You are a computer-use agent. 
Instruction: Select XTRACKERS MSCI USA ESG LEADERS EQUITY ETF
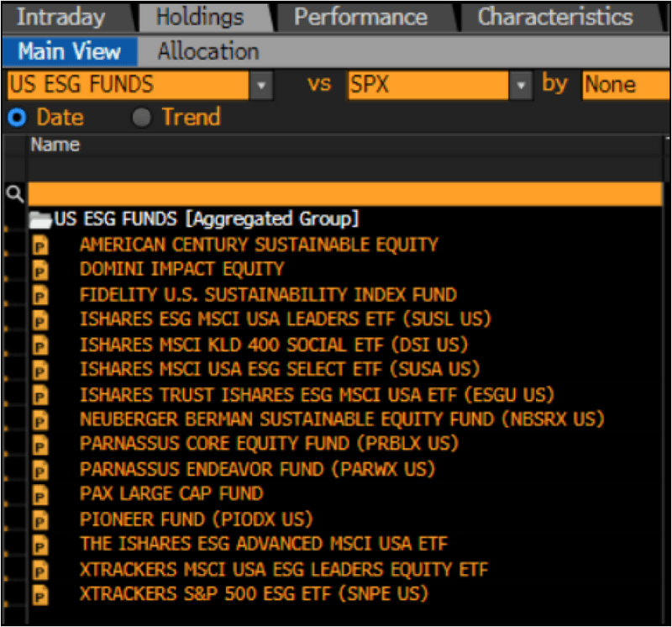284,570
